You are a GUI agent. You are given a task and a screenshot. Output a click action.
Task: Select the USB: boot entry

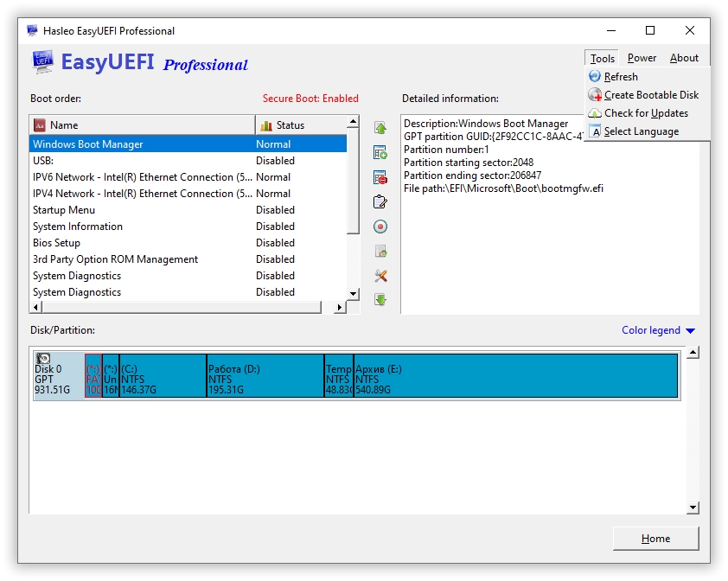pos(188,161)
